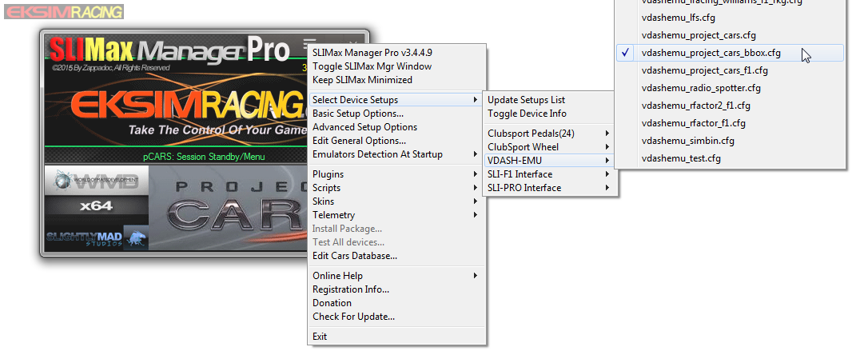Select vdashemu_simbin.cfg setup
Screen dimensions: 868x351
731,141
